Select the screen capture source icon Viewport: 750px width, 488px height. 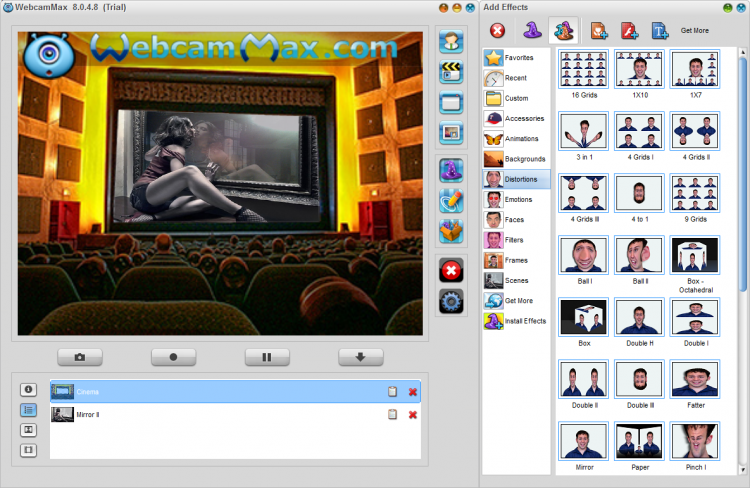(451, 102)
